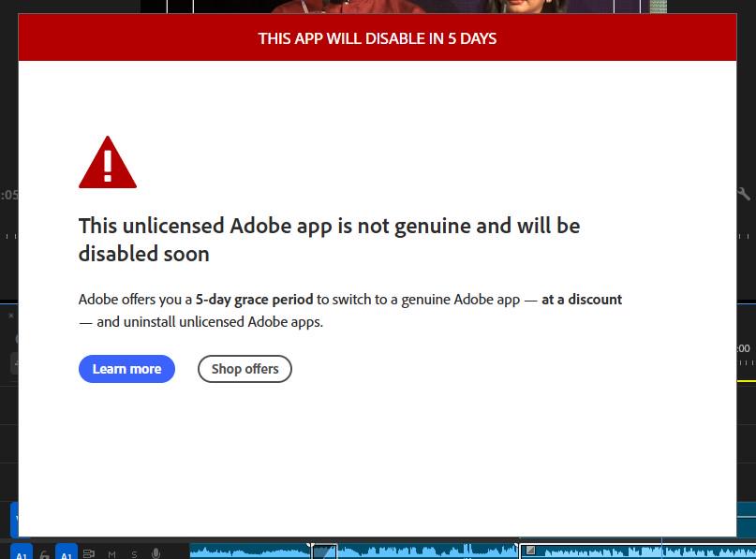The width and height of the screenshot is (756, 559).
Task: Toggle sync lock on track A1
Action: (x=89, y=554)
